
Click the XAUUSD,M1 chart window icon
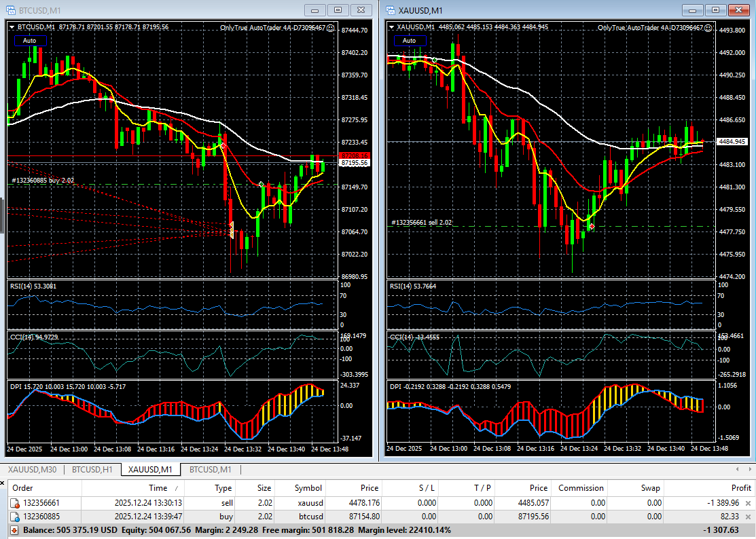pos(390,10)
